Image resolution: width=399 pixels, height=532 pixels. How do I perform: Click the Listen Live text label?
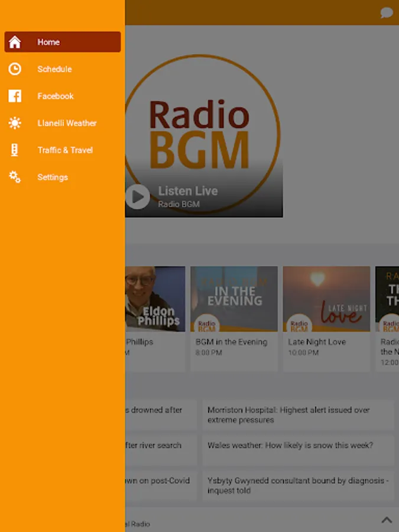point(188,191)
